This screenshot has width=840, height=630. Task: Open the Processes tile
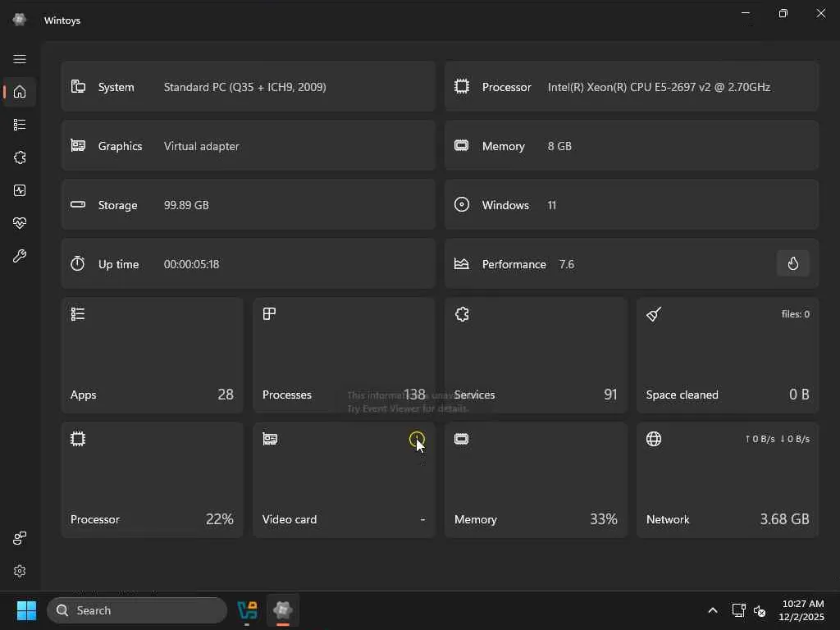(344, 355)
